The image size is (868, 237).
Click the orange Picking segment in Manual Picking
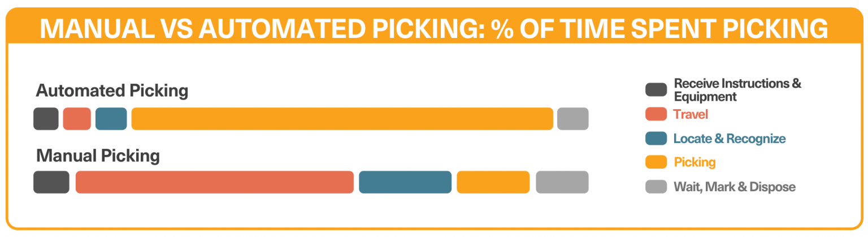493,182
